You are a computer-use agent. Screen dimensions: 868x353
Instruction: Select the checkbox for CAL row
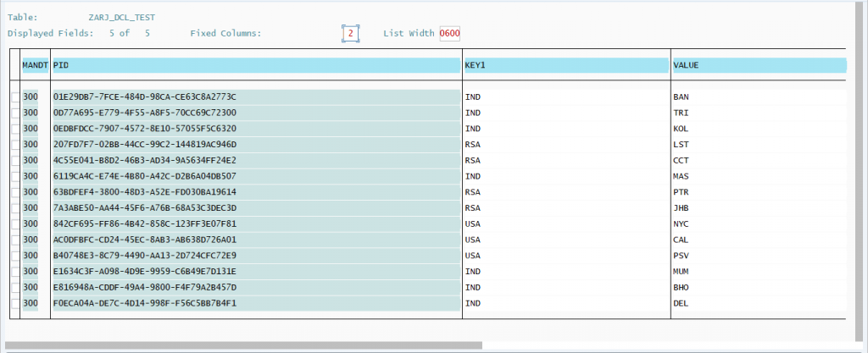point(15,240)
